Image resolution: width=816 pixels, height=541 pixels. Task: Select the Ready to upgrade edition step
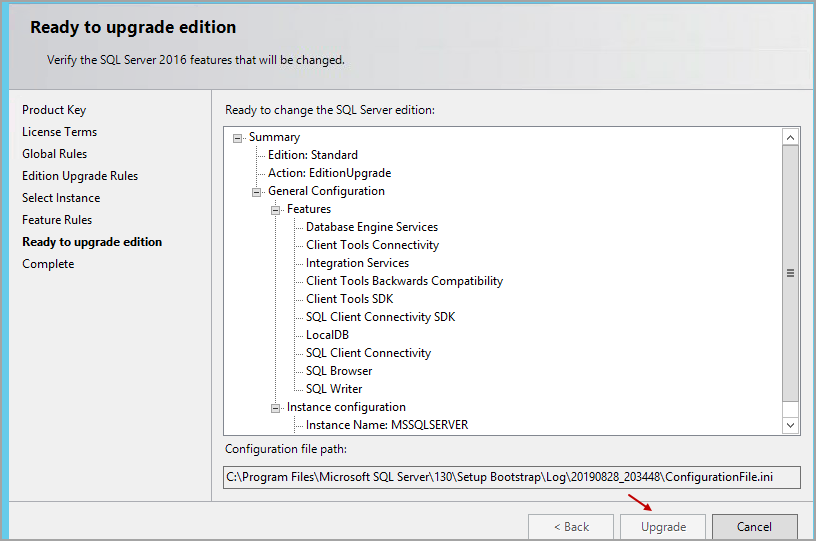[x=92, y=242]
